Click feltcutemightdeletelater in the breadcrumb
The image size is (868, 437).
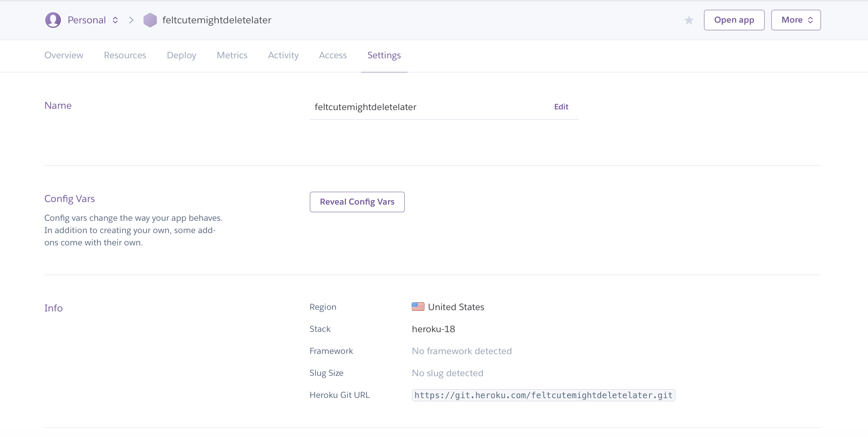[217, 20]
